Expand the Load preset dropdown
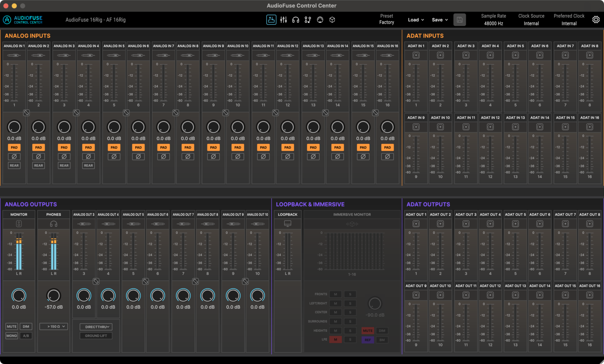 [x=416, y=20]
